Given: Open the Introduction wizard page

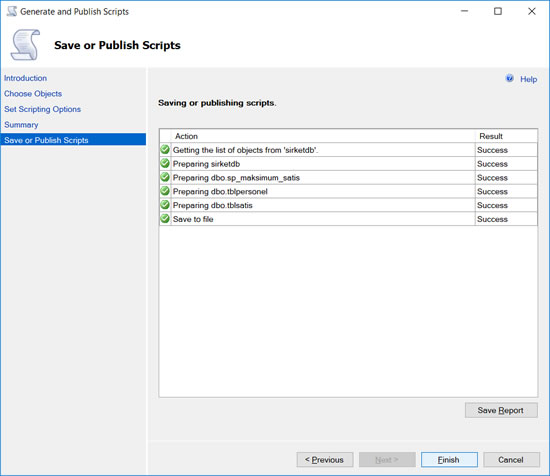Looking at the screenshot, I should pos(25,78).
